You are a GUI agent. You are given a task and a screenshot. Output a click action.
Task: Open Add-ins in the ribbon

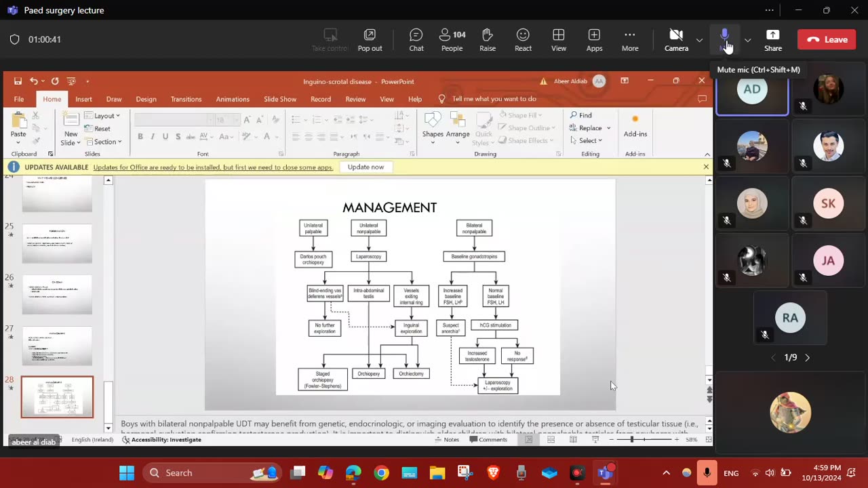click(x=635, y=126)
